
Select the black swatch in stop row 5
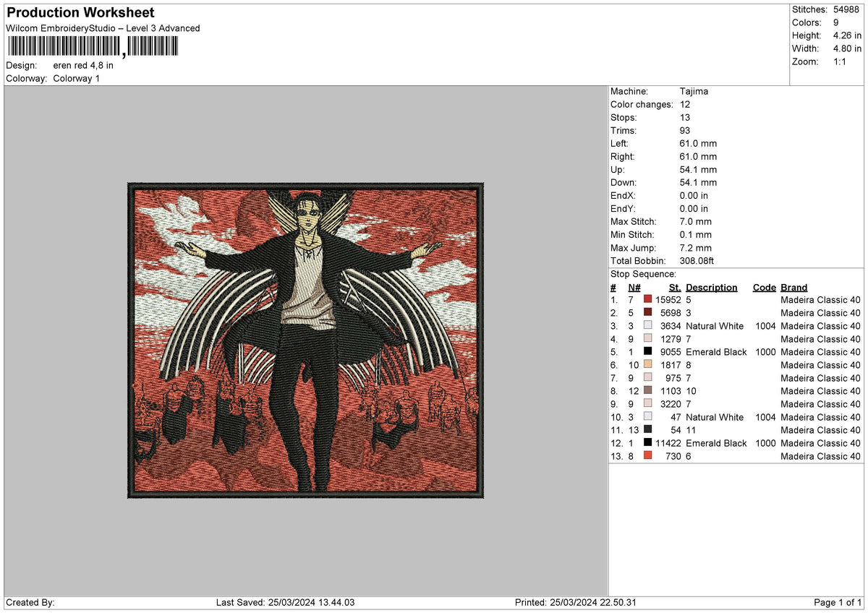pos(647,352)
